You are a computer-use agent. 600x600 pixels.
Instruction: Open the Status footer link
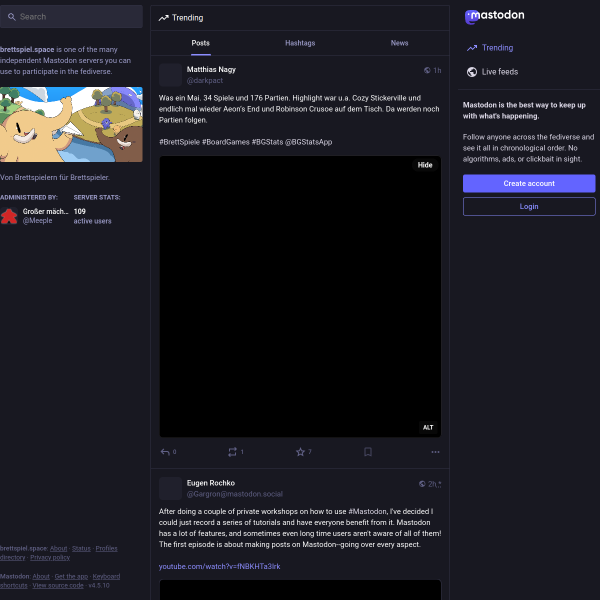pyautogui.click(x=81, y=549)
